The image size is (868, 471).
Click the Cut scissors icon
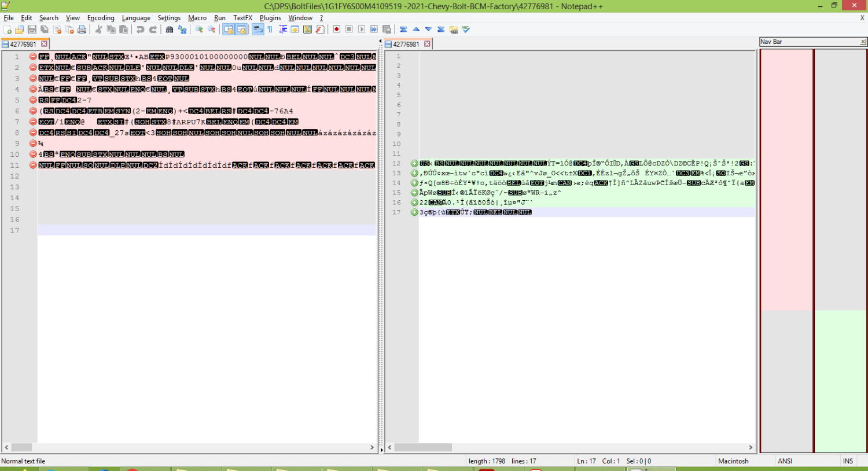(98, 30)
